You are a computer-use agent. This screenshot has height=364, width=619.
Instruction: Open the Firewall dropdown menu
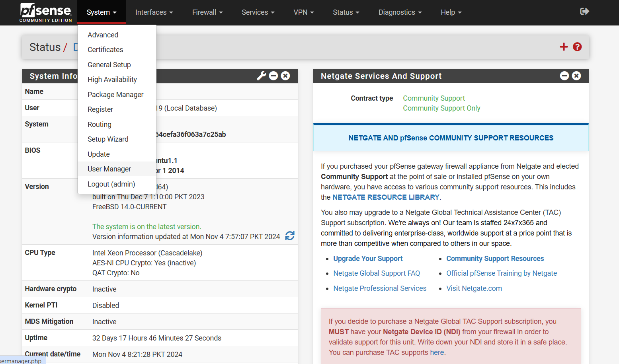(207, 12)
